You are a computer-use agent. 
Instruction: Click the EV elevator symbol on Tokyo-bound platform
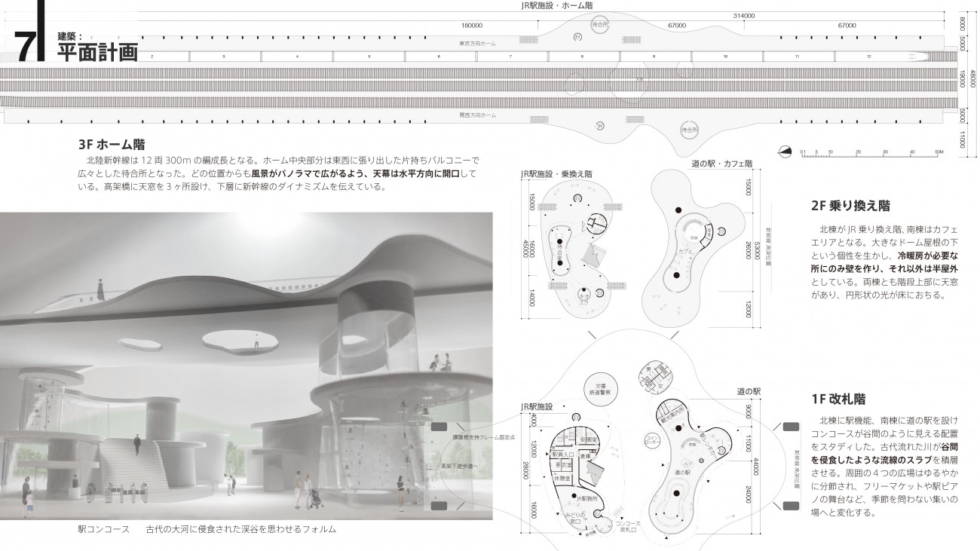click(x=578, y=36)
